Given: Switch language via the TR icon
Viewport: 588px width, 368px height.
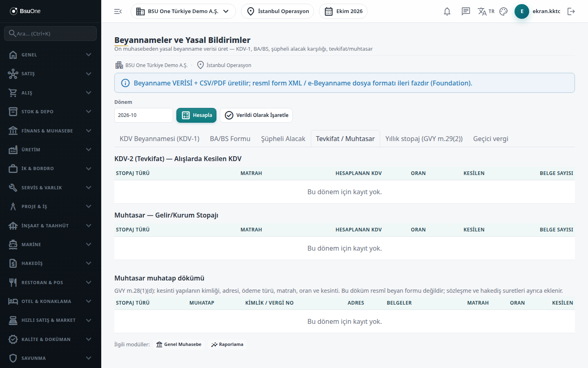Looking at the screenshot, I should point(486,11).
